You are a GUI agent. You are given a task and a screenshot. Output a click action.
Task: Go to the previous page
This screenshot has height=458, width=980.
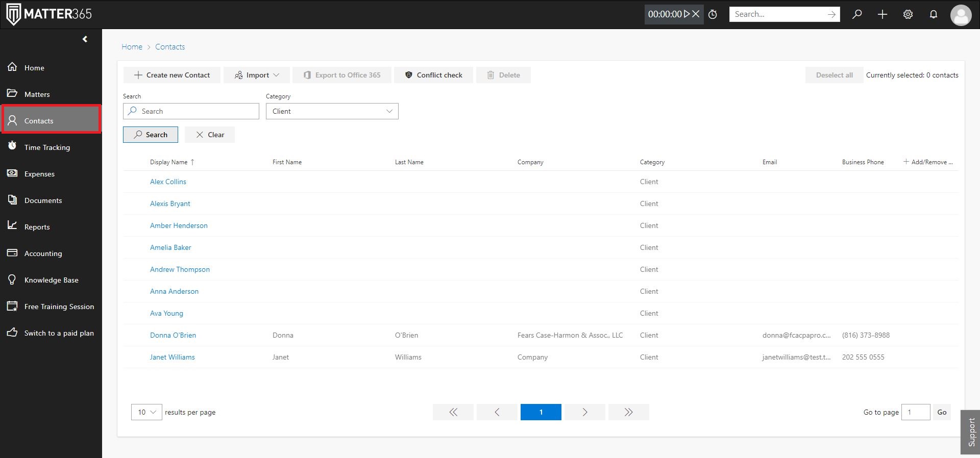coord(497,412)
